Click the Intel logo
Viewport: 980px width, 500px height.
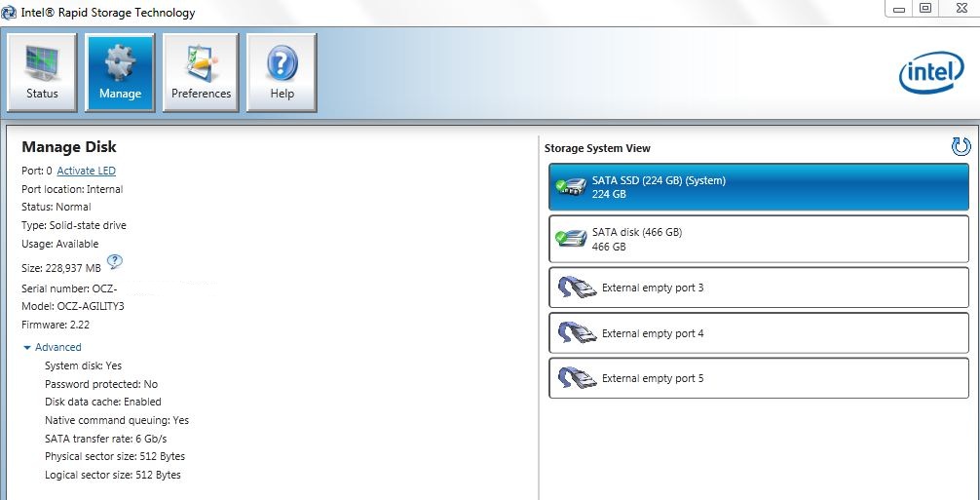point(931,72)
